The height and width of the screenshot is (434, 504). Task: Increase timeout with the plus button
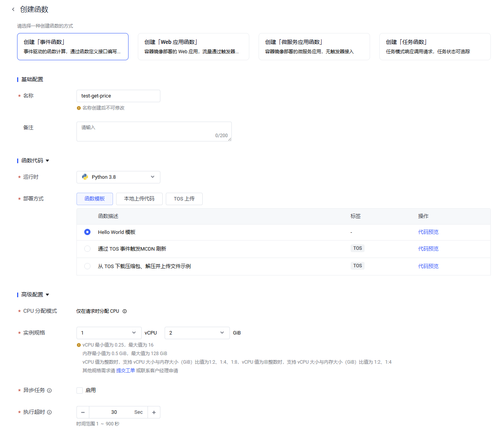pos(154,412)
